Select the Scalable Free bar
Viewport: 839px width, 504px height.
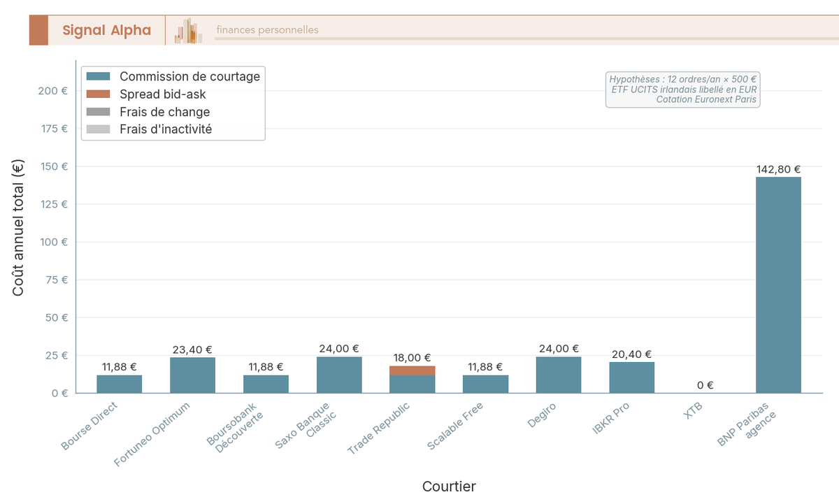pyautogui.click(x=486, y=384)
